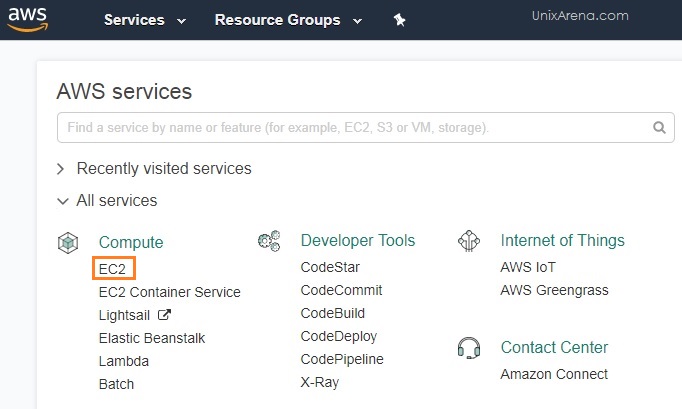682x409 pixels.
Task: Open the CodeBuild service
Action: (x=333, y=313)
